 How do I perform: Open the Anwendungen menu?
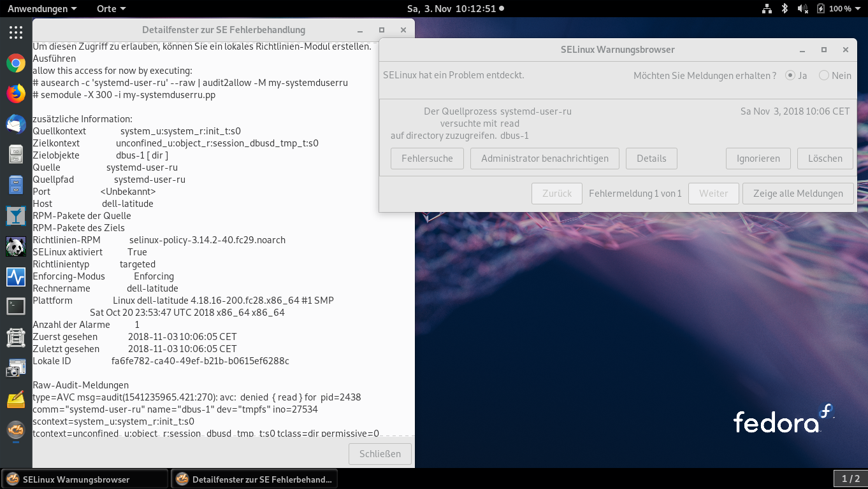pyautogui.click(x=42, y=9)
